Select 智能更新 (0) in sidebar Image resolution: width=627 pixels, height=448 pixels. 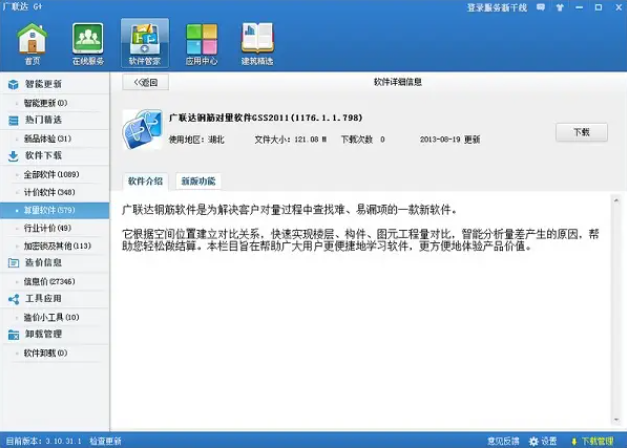tap(46, 103)
